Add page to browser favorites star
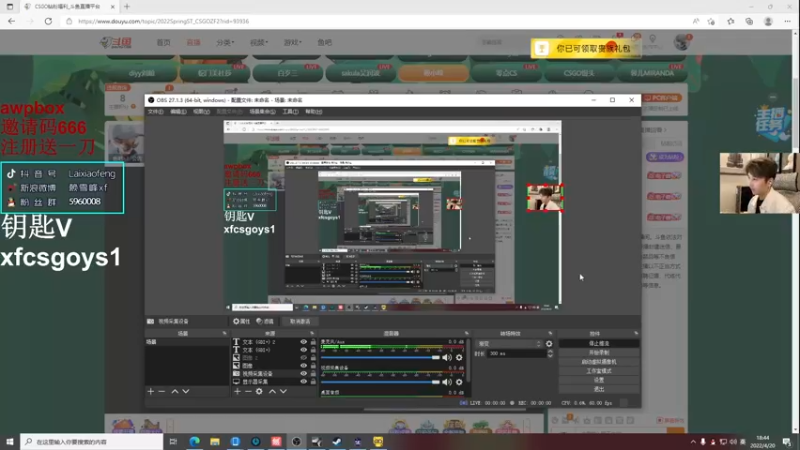 click(711, 21)
